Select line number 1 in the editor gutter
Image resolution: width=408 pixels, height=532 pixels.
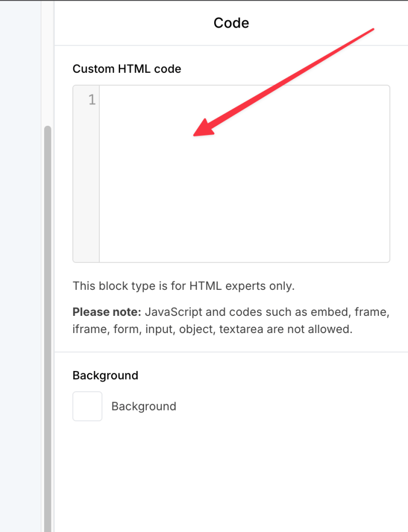91,100
